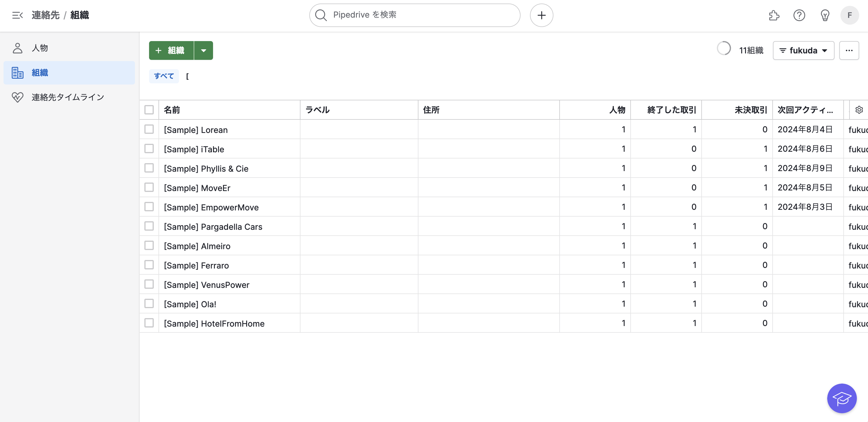Expand the add organization dropdown arrow
Screen dimensions: 868x422
coord(204,50)
